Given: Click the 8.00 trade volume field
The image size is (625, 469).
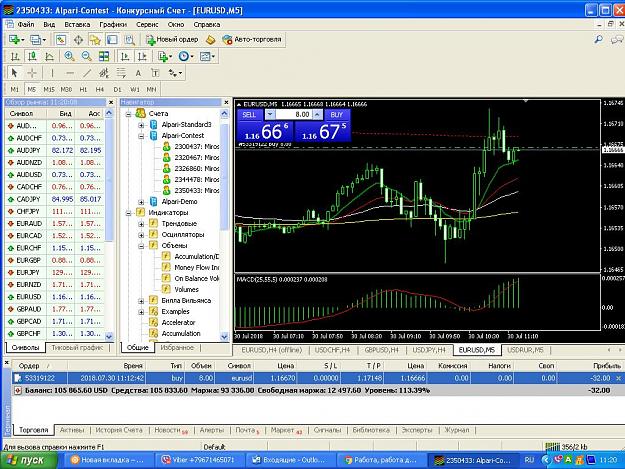Looking at the screenshot, I should (x=294, y=115).
